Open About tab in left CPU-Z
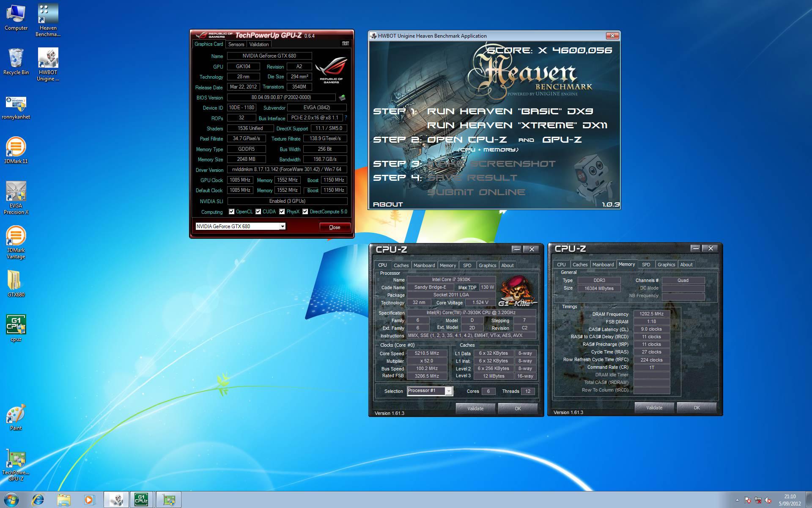 coord(507,265)
